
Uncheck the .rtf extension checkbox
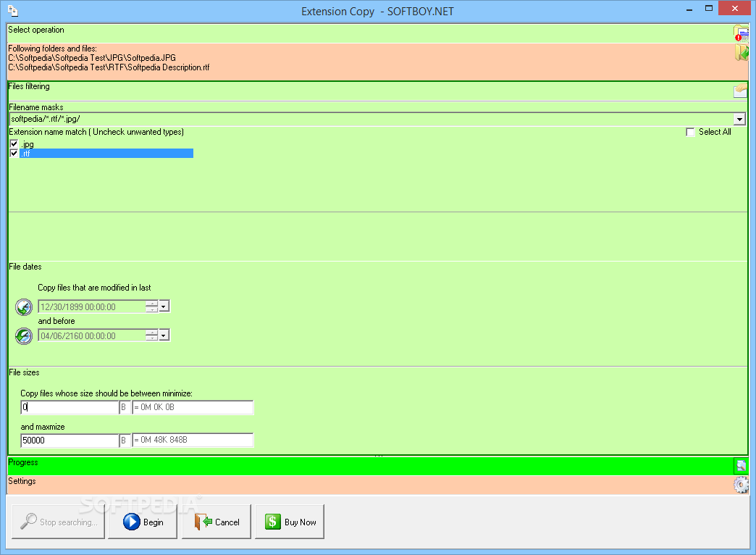click(x=14, y=154)
